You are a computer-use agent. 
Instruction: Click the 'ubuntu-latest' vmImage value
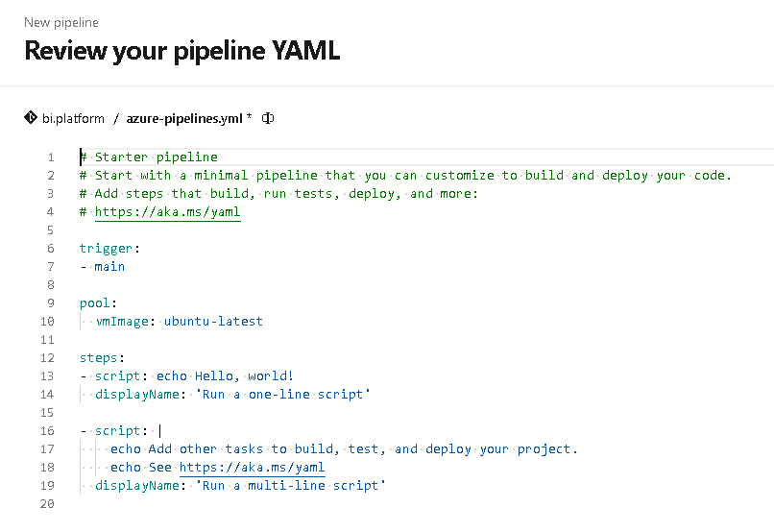[213, 322]
